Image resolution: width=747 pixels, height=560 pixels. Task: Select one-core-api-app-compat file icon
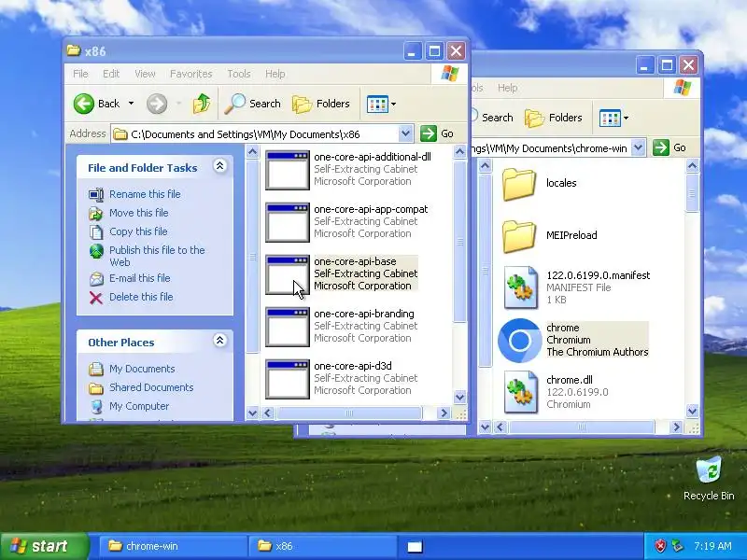point(288,222)
